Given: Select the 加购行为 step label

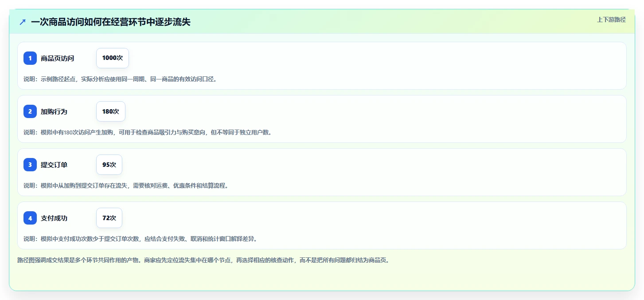Looking at the screenshot, I should (54, 111).
